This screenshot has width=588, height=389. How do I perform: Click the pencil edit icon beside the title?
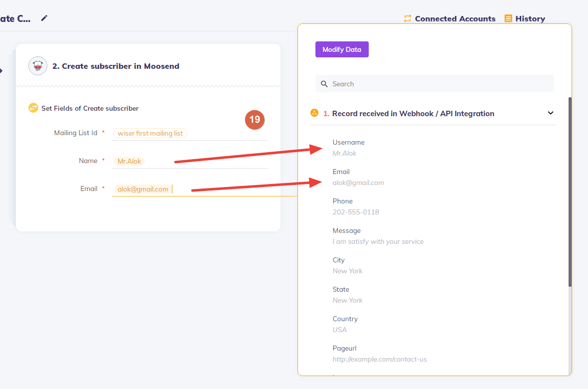click(x=44, y=18)
